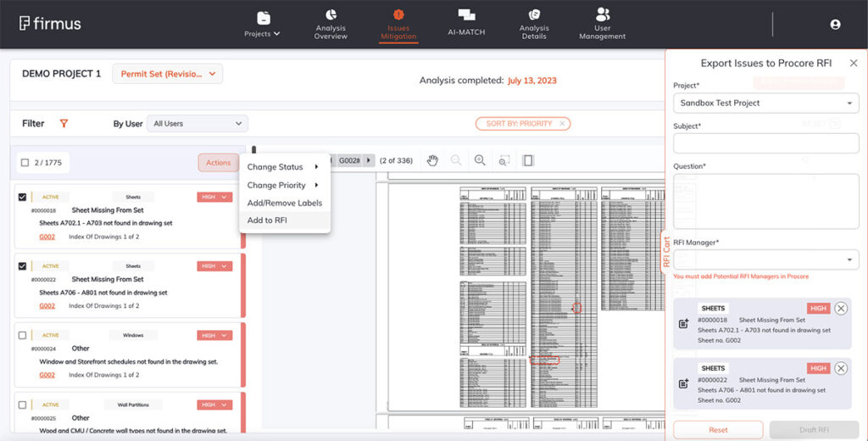Open User Management page
Image resolution: width=868 pixels, height=441 pixels.
(603, 24)
